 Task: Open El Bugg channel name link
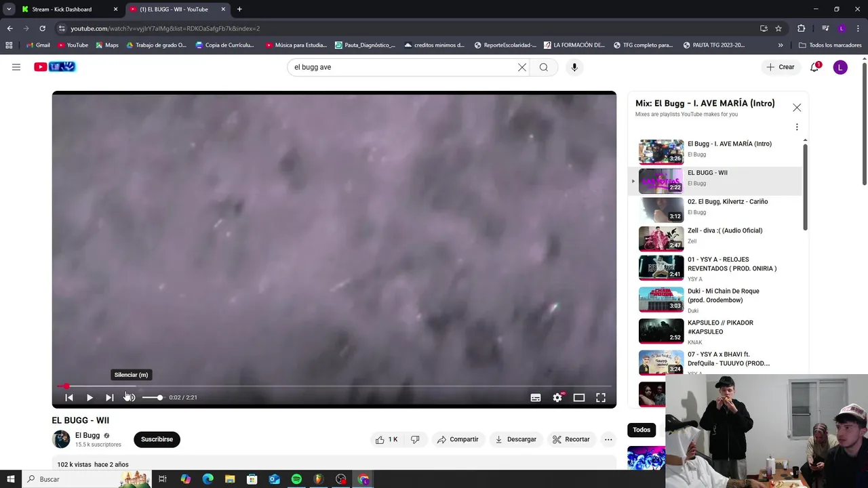pyautogui.click(x=87, y=435)
